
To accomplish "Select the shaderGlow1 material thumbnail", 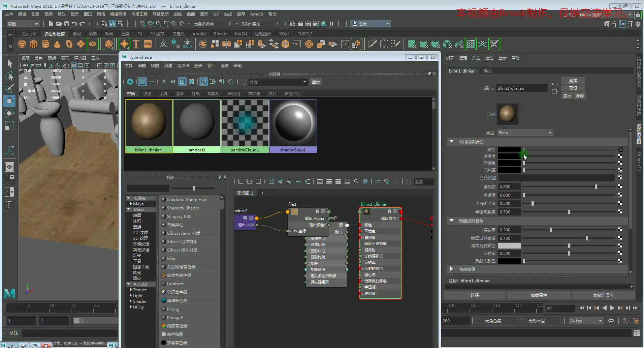I will (293, 126).
